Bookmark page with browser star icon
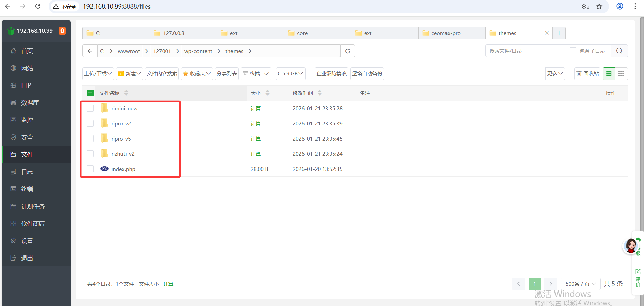 (x=599, y=6)
